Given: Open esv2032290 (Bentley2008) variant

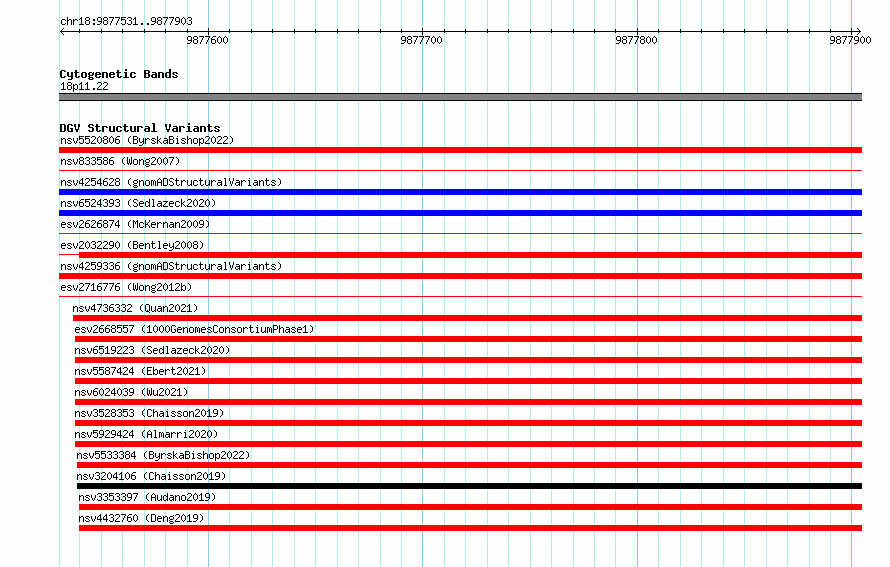Looking at the screenshot, I should (132, 245).
